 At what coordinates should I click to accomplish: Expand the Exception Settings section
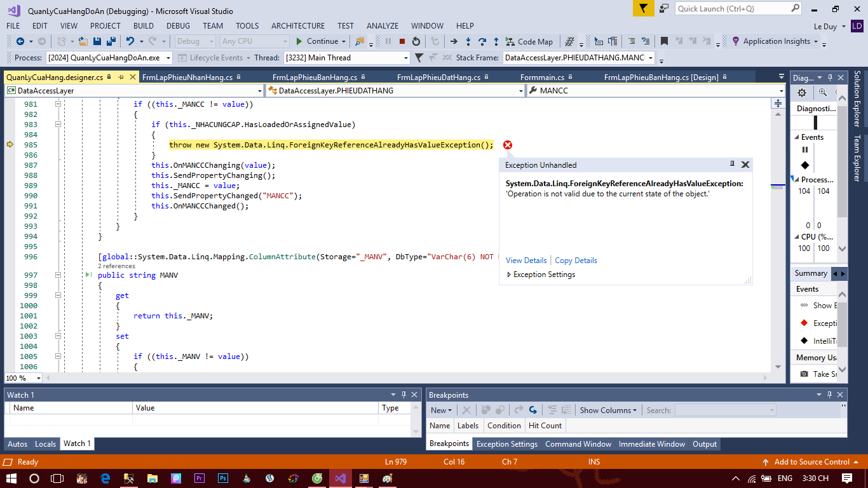pos(509,274)
